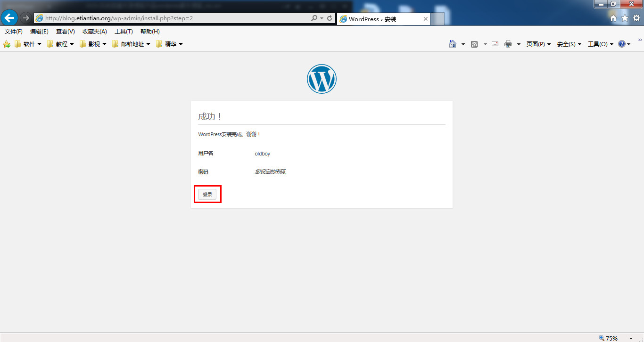Open the address bar autocomplete dropdown arrow

[322, 18]
